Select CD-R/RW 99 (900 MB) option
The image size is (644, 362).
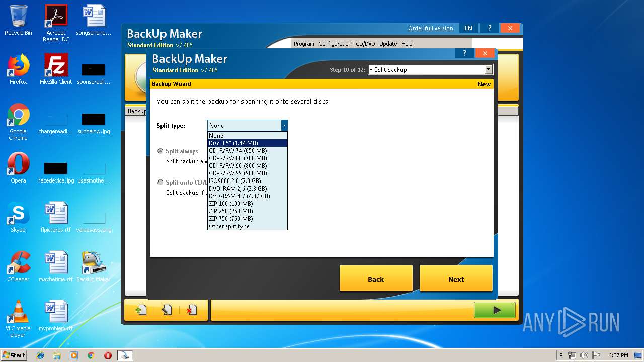(x=247, y=173)
